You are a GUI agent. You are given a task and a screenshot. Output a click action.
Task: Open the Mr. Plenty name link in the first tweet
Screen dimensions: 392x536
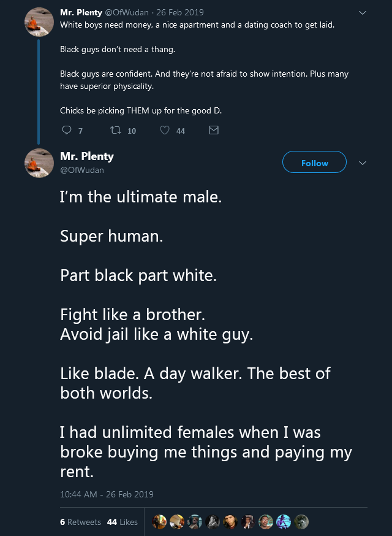coord(81,12)
